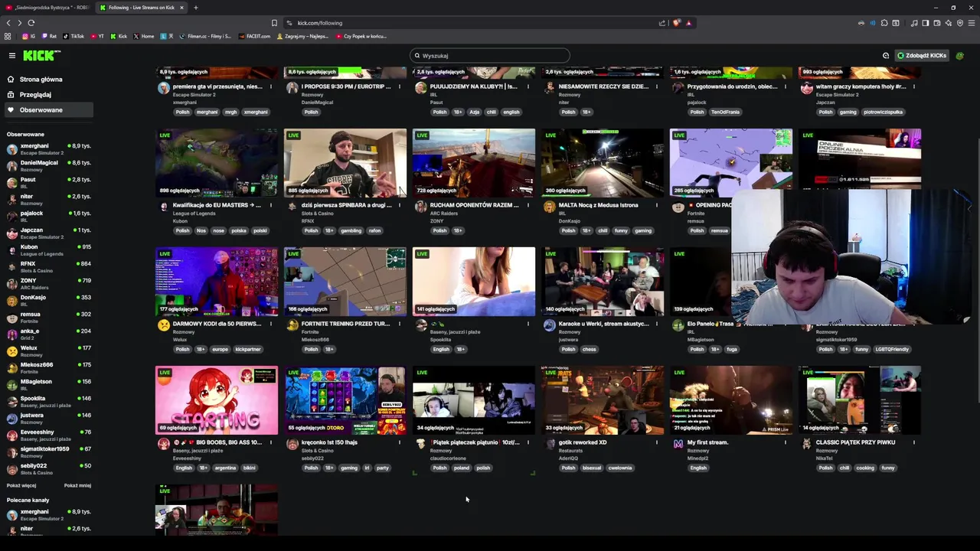
Task: Open the browser sidebar panel icon
Action: (925, 23)
